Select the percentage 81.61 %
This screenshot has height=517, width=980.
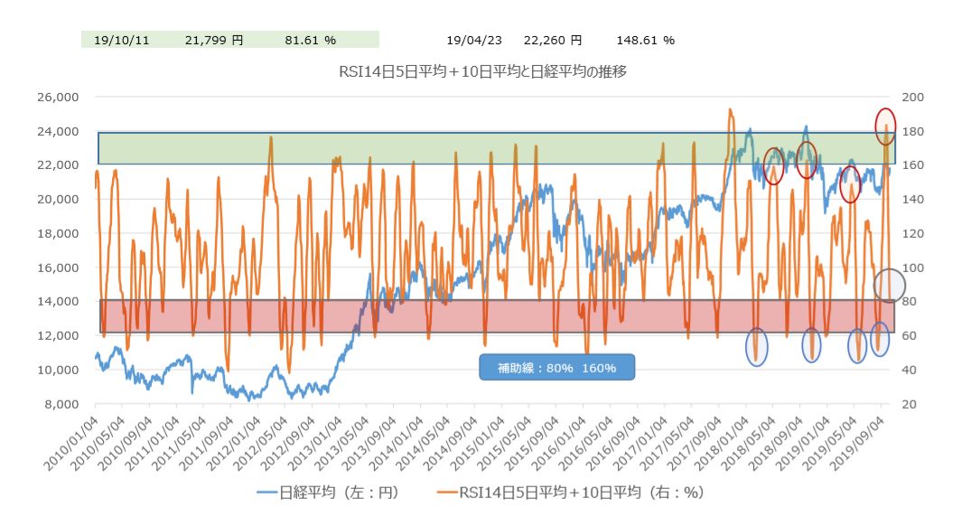(310, 40)
